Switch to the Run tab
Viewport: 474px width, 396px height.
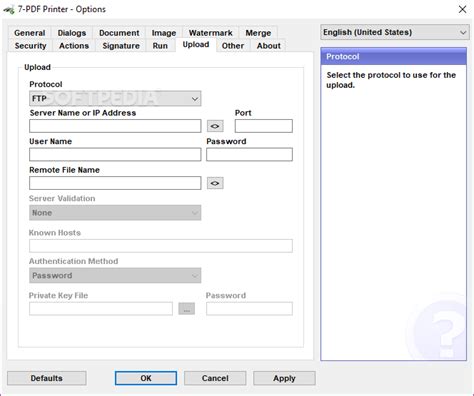(160, 46)
